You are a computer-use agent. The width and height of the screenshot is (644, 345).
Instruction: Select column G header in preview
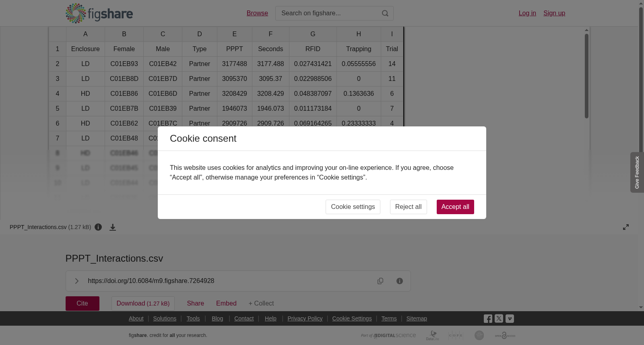click(x=313, y=34)
